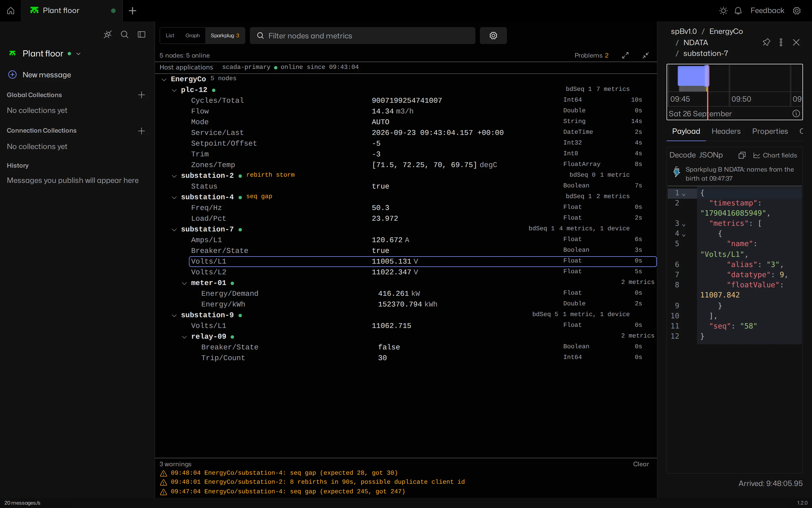812x508 pixels.
Task: Collapse the EnergyCo group
Action: click(x=164, y=79)
